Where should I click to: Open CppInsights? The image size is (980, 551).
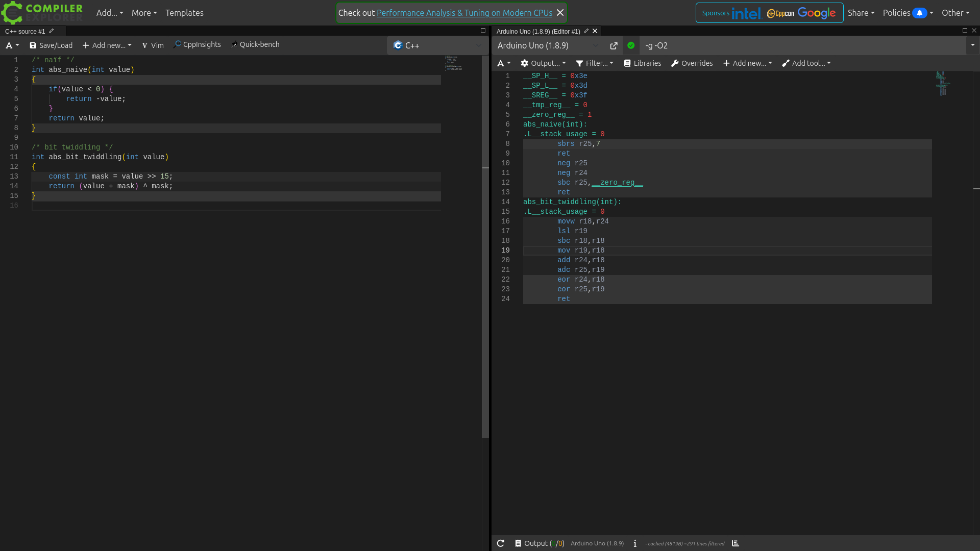tap(197, 44)
